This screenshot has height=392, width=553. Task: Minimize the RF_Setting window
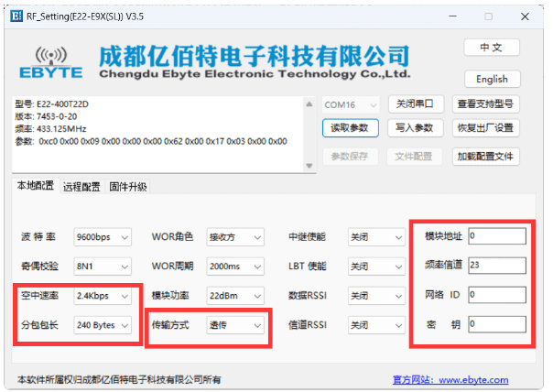pyautogui.click(x=453, y=16)
